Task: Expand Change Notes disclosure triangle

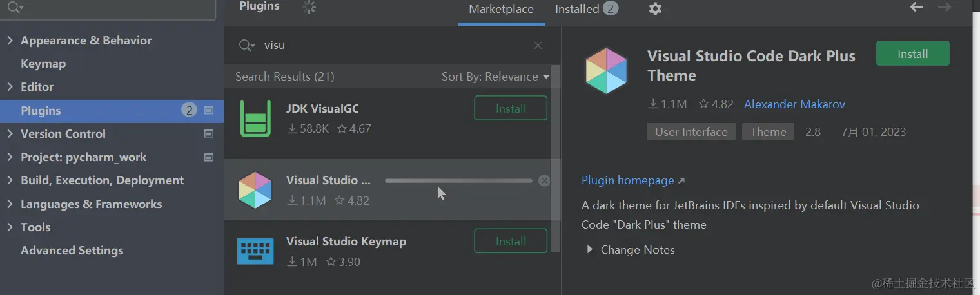Action: click(589, 249)
